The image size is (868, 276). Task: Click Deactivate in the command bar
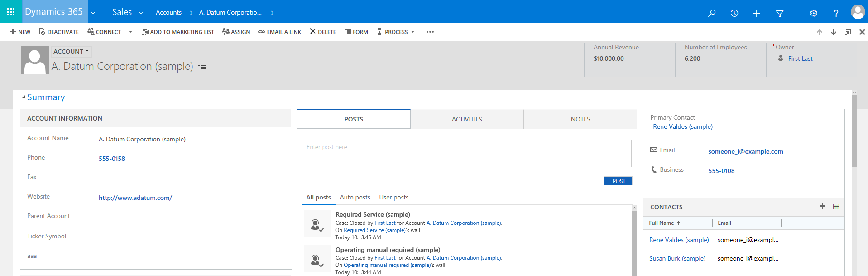coord(59,32)
